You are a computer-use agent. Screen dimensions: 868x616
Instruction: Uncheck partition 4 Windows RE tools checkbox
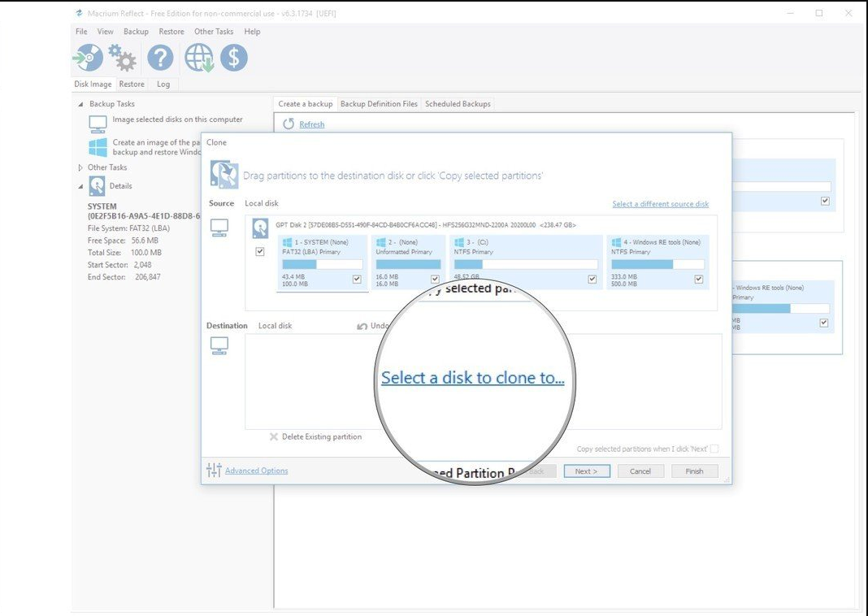click(x=699, y=279)
